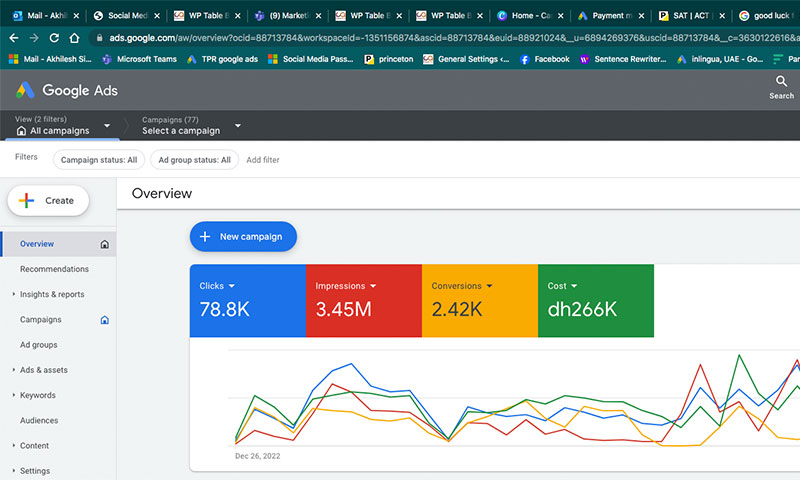Viewport: 800px width, 500px height.
Task: Open Recommendations in the sidebar
Action: (x=54, y=269)
